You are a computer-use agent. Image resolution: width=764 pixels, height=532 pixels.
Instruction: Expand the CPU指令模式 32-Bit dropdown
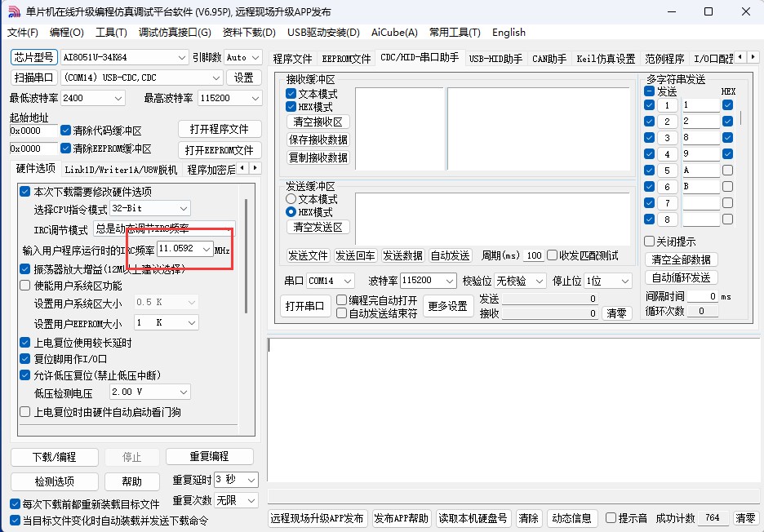click(x=184, y=209)
